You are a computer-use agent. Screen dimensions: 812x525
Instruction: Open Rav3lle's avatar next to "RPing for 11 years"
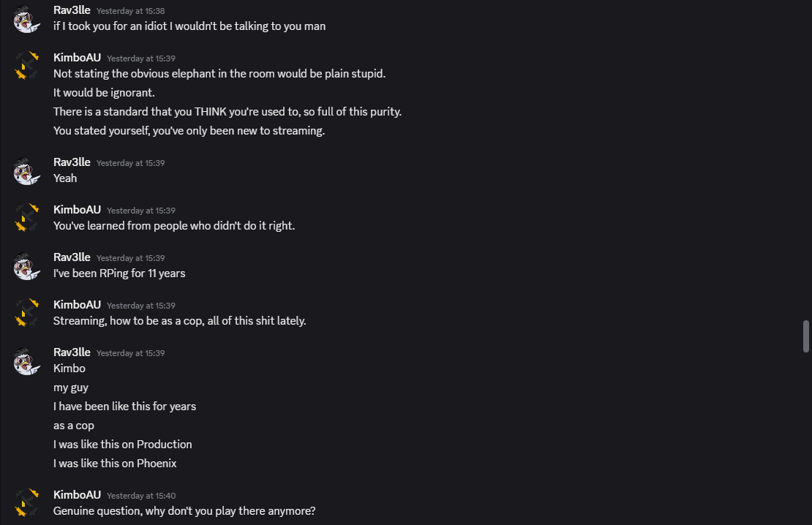(26, 265)
